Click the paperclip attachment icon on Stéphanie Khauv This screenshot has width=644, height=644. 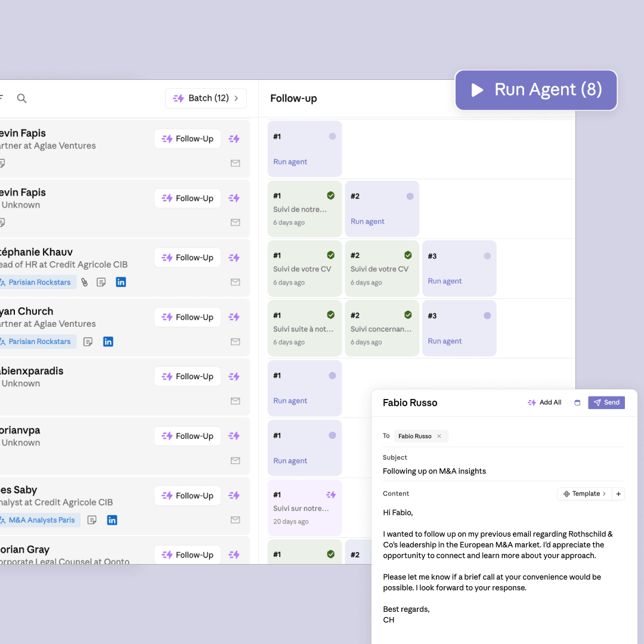[x=83, y=282]
